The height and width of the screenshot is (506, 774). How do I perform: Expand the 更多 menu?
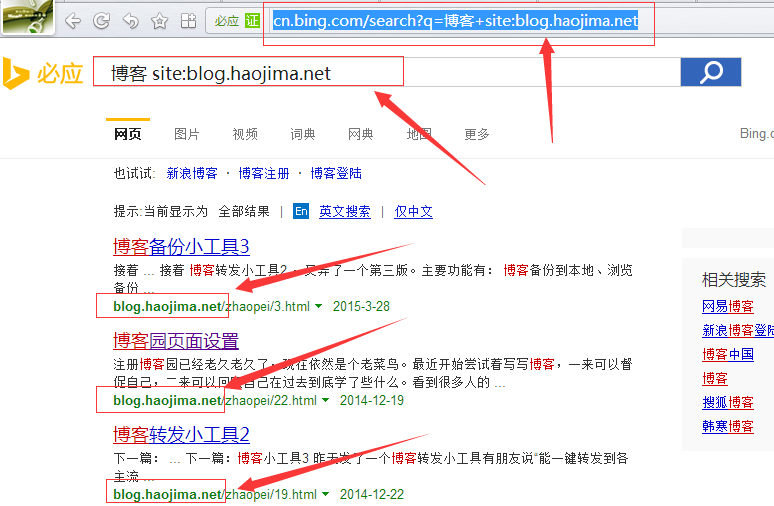coord(476,134)
